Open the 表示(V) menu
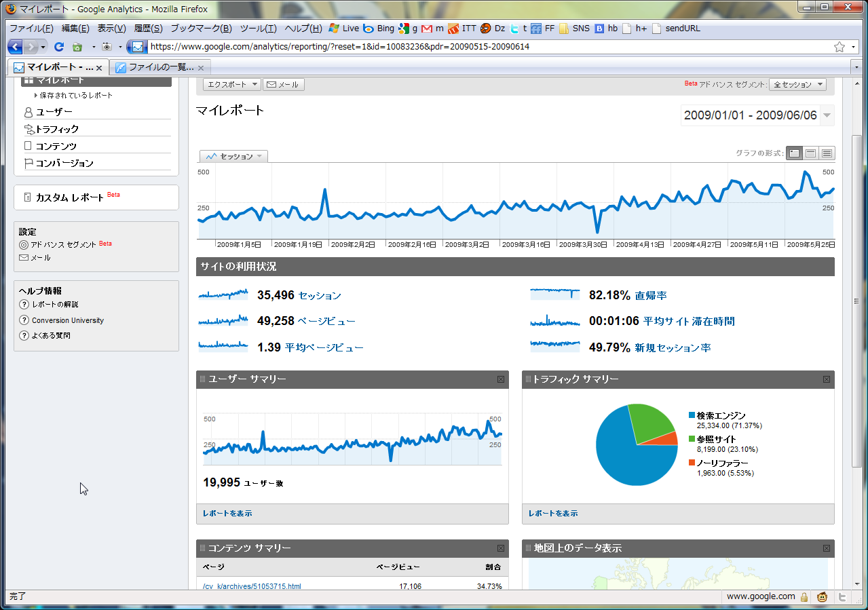 pos(111,28)
